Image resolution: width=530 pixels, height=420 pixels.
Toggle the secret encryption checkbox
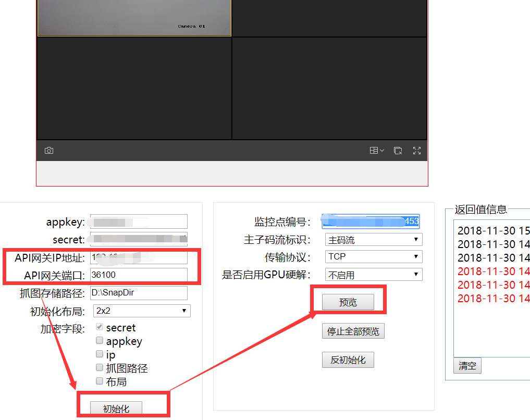[x=100, y=327]
